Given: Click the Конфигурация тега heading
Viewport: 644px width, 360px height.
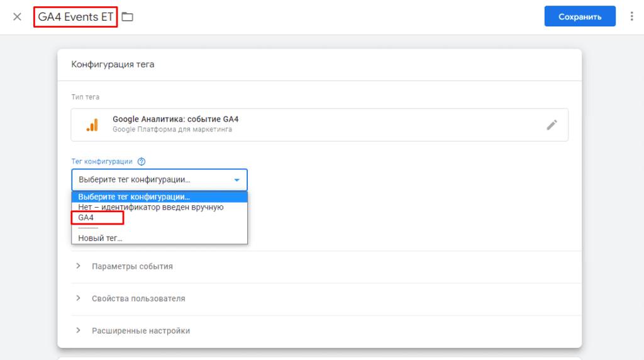Looking at the screenshot, I should [x=113, y=65].
